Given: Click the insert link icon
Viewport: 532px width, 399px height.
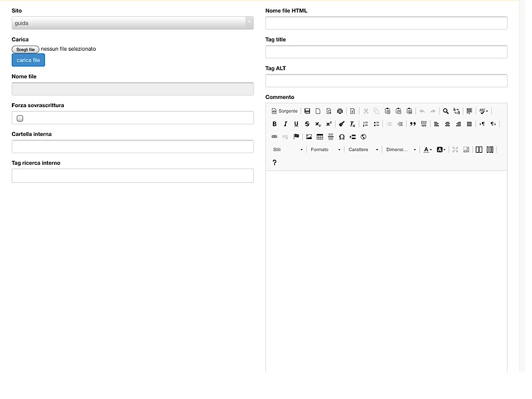Looking at the screenshot, I should coord(274,137).
